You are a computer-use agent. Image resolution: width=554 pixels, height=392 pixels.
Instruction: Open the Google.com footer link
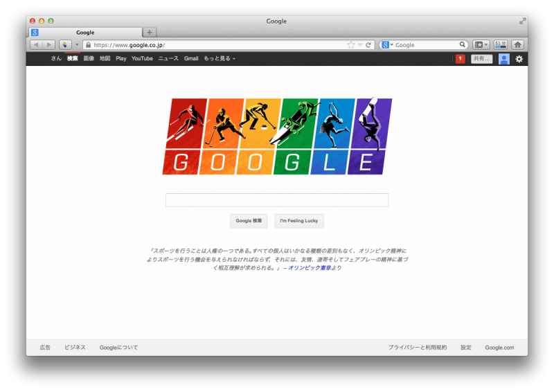tap(499, 348)
